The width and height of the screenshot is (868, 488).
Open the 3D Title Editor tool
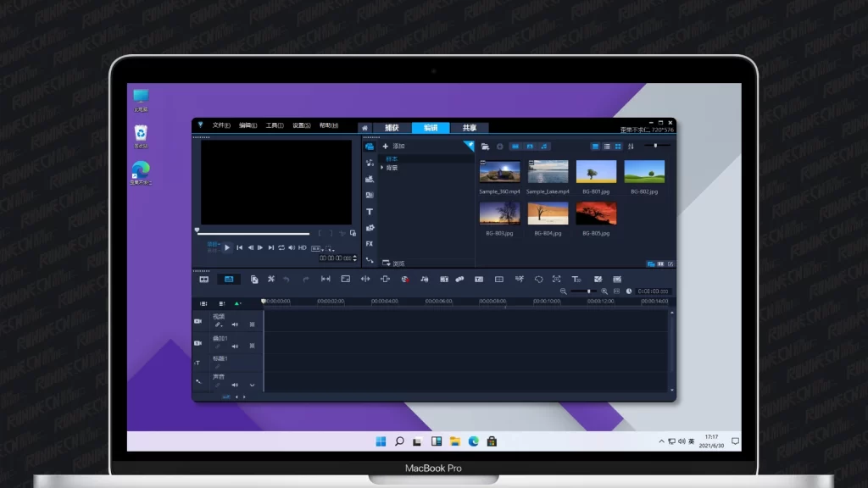click(576, 279)
